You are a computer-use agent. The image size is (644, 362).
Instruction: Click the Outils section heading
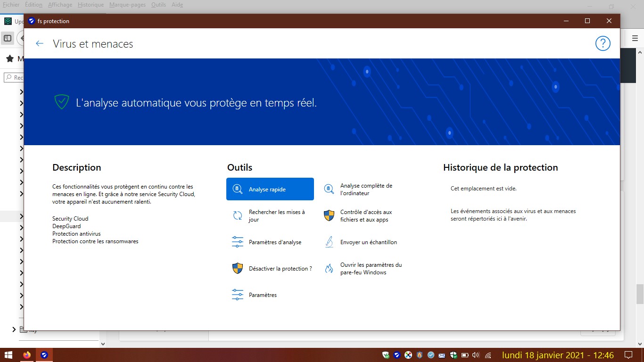click(x=239, y=167)
